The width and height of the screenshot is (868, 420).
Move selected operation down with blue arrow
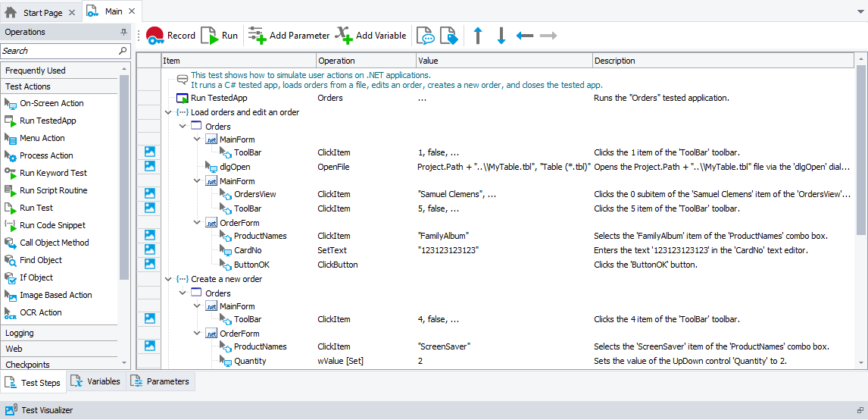point(501,36)
